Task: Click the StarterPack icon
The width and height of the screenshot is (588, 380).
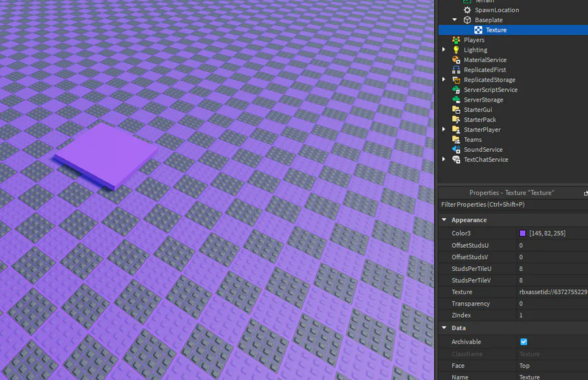Action: click(x=456, y=120)
